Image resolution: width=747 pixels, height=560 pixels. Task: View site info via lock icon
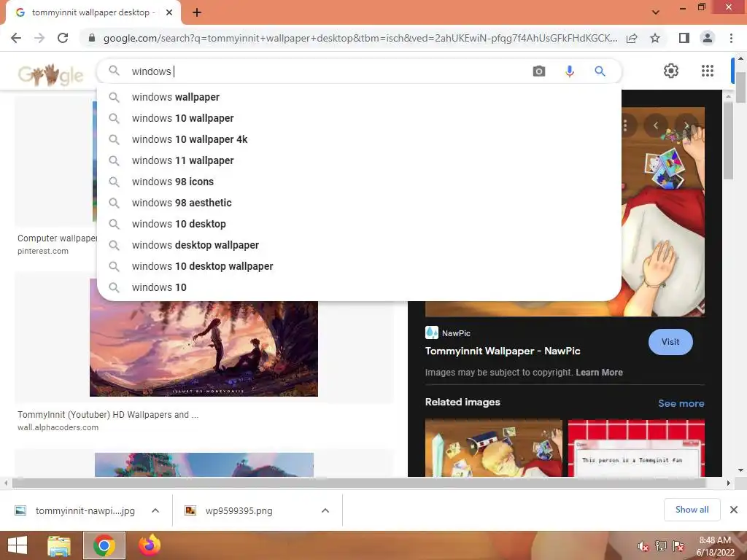[92, 38]
